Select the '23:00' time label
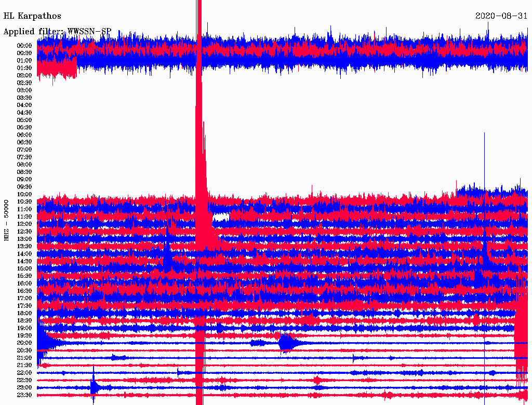The width and height of the screenshot is (532, 405). click(x=24, y=388)
